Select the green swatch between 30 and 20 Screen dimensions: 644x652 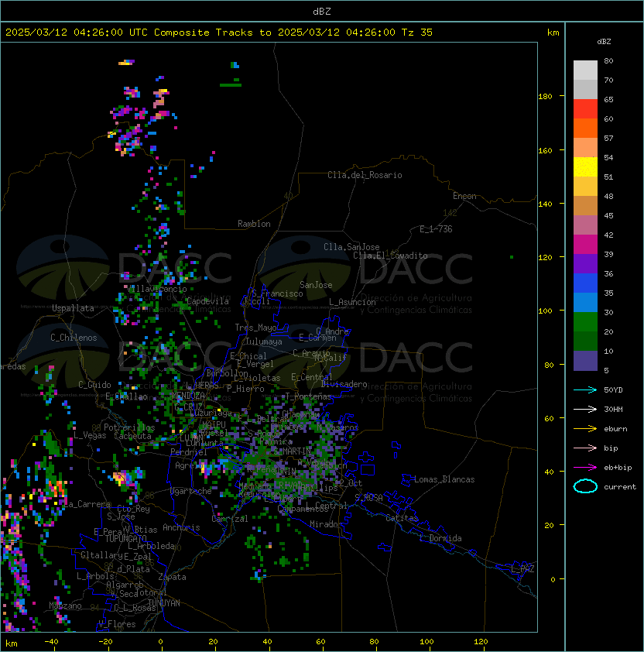[585, 322]
